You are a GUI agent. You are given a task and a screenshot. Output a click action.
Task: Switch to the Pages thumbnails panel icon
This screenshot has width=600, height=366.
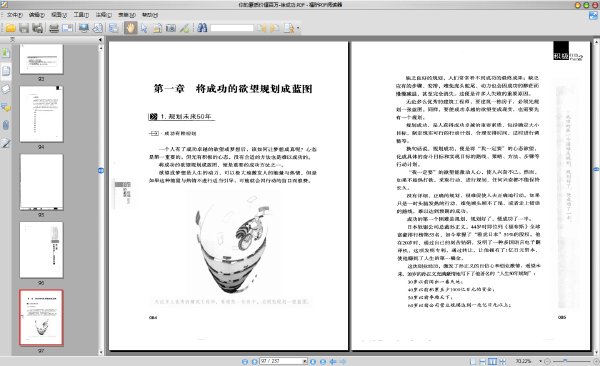click(6, 71)
